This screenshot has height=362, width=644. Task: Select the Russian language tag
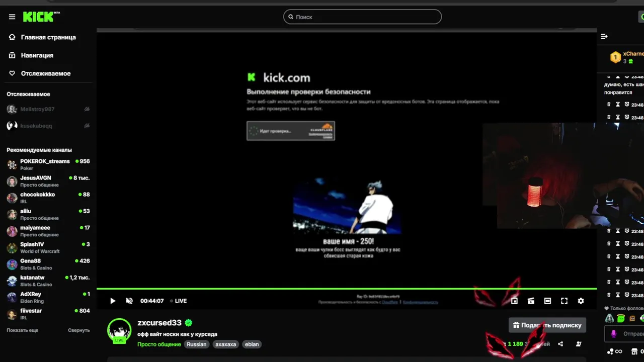(x=197, y=344)
